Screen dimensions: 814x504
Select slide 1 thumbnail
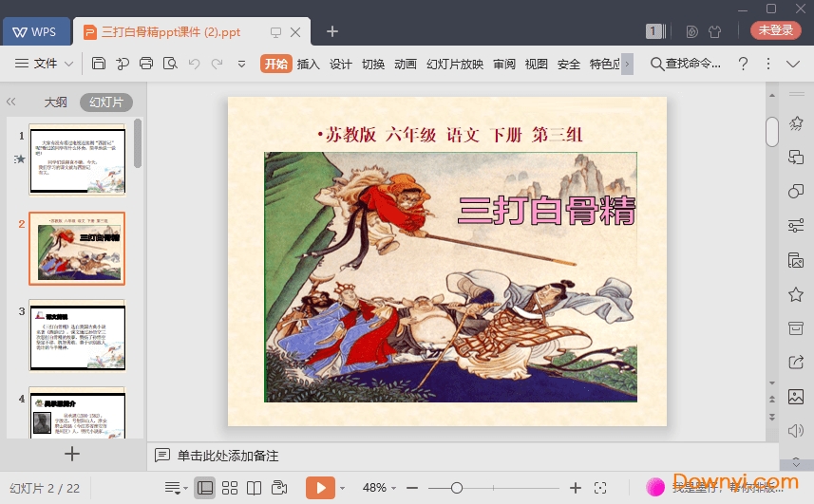77,160
